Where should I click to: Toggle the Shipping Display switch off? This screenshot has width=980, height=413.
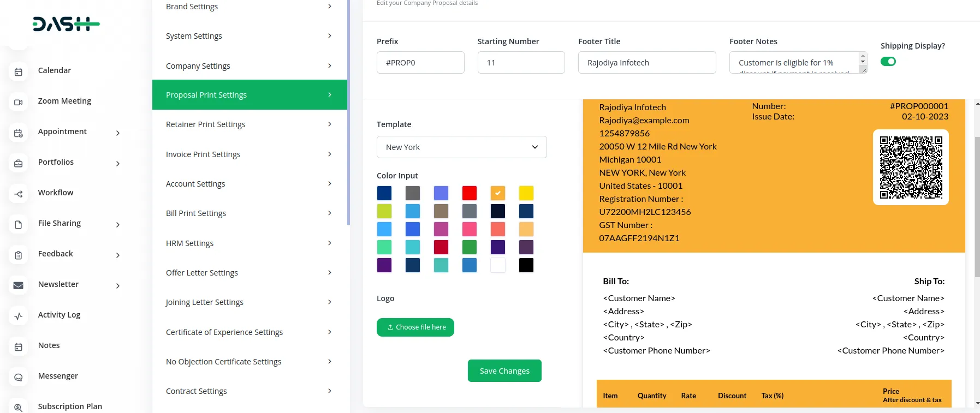point(888,62)
